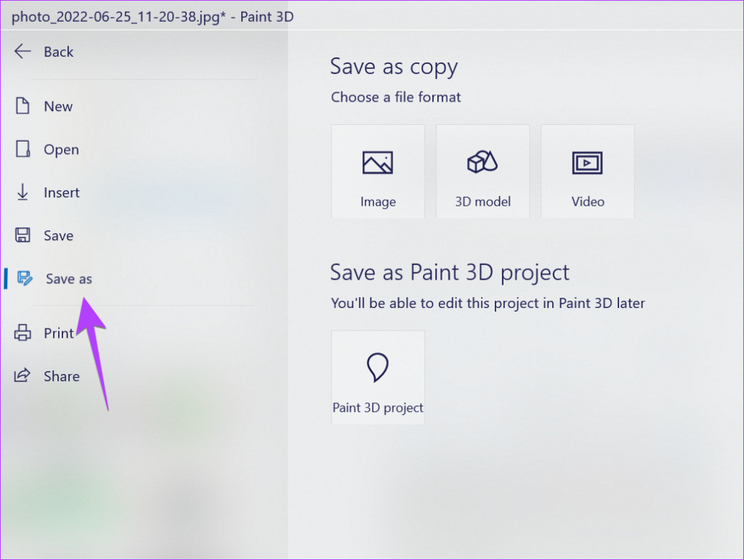This screenshot has width=744, height=560.
Task: Click the Share icon in the sidebar
Action: [x=22, y=376]
